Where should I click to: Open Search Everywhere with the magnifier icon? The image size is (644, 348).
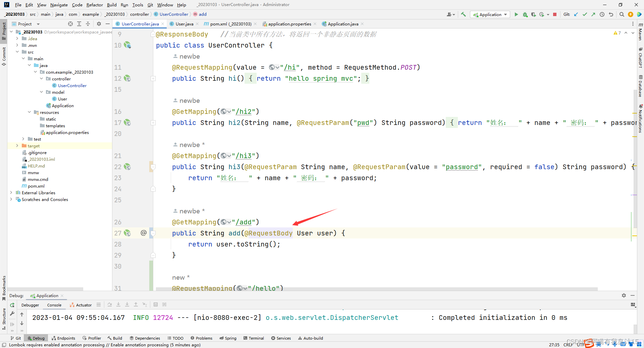coord(622,14)
